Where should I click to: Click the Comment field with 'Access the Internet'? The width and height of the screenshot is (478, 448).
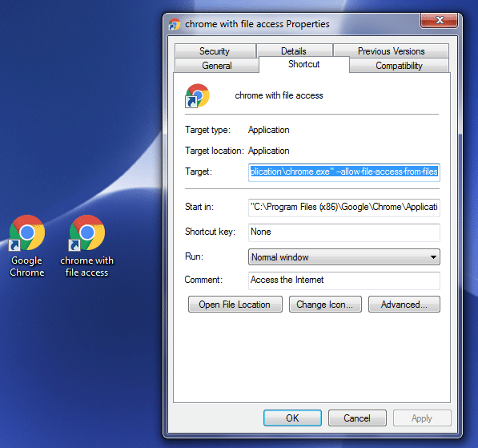click(x=343, y=281)
